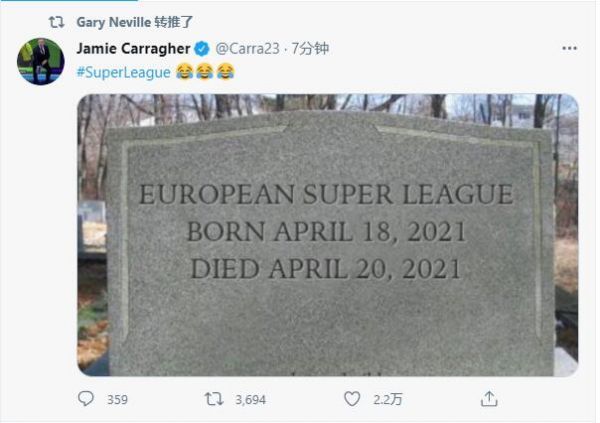Click the blue verified badge
This screenshot has width=600, height=423.
point(201,49)
